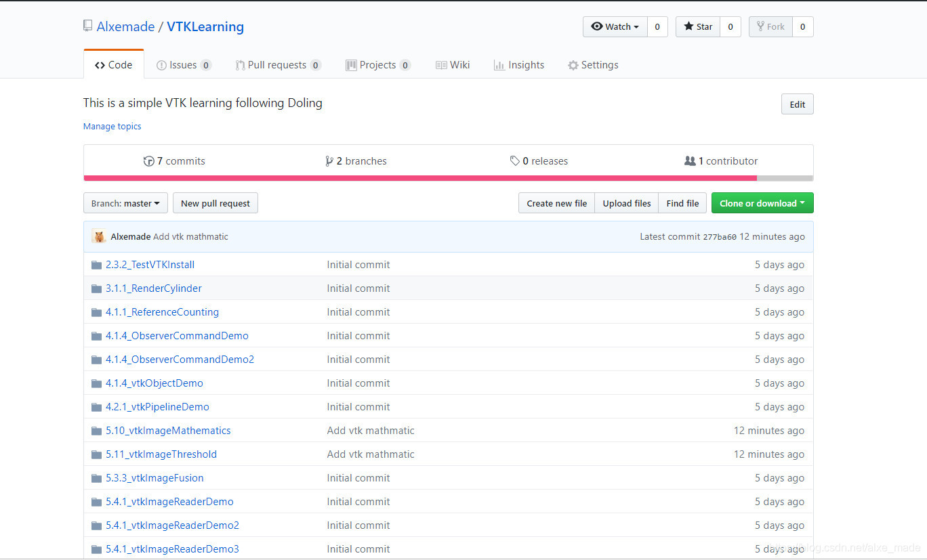The width and height of the screenshot is (927, 560).
Task: View the 0 releases link
Action: point(539,161)
